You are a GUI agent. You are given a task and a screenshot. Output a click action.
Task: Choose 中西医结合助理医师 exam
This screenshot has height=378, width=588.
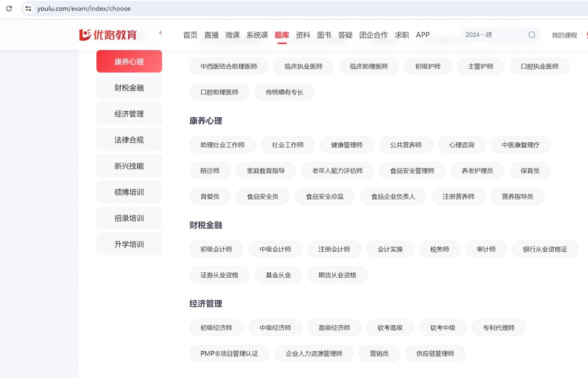tap(229, 66)
